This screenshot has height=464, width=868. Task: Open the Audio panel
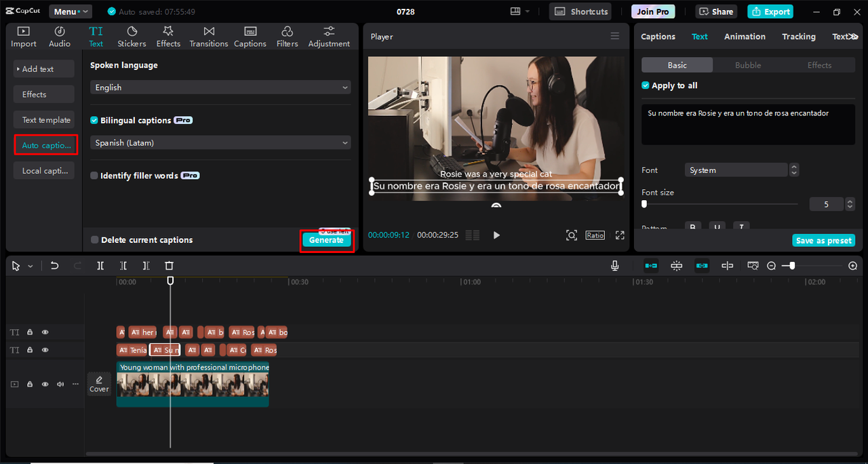(x=60, y=37)
